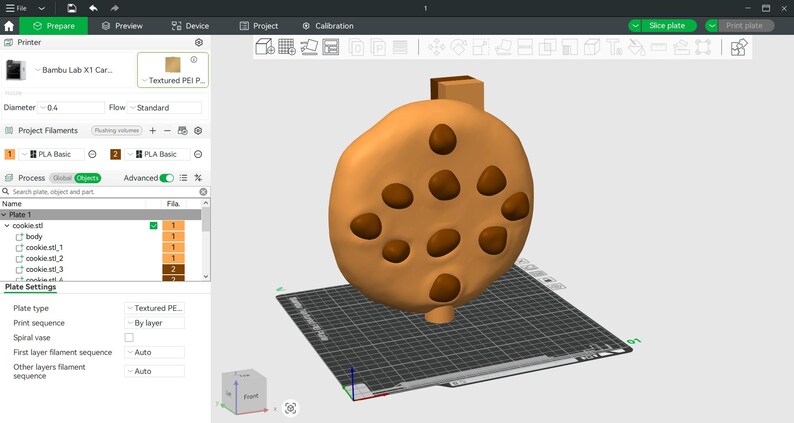Click the Add plate grid icon
794x423 pixels.
[x=287, y=47]
